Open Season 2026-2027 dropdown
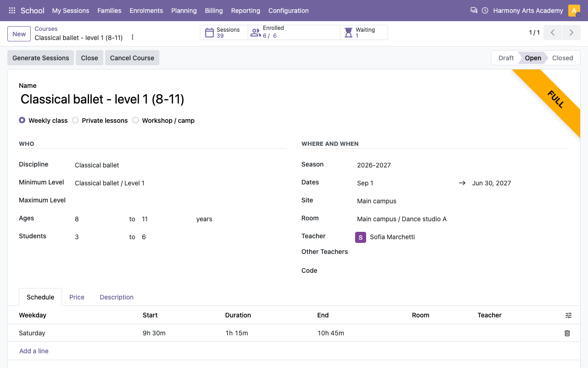 point(463,165)
